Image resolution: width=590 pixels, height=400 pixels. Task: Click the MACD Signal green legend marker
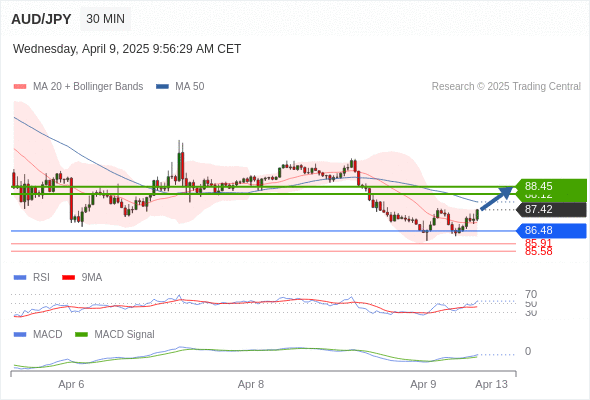(81, 335)
